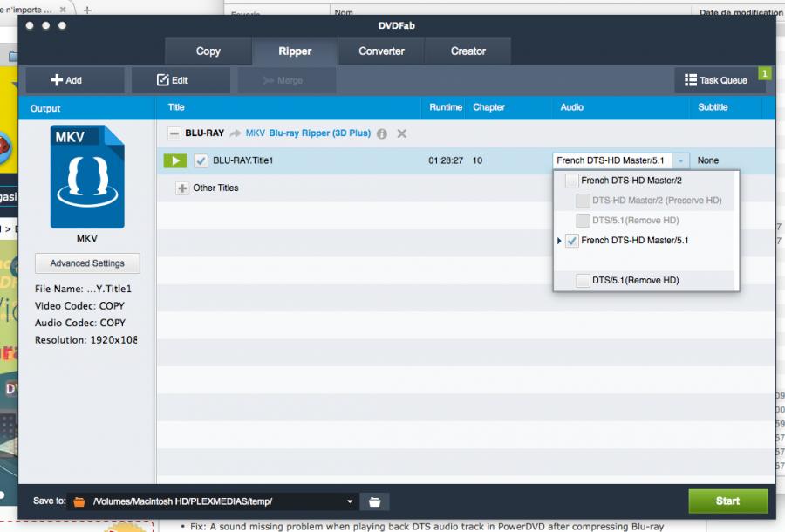The width and height of the screenshot is (785, 532).
Task: Uncheck French DTS-HD Master/5.1 audio track
Action: click(572, 241)
